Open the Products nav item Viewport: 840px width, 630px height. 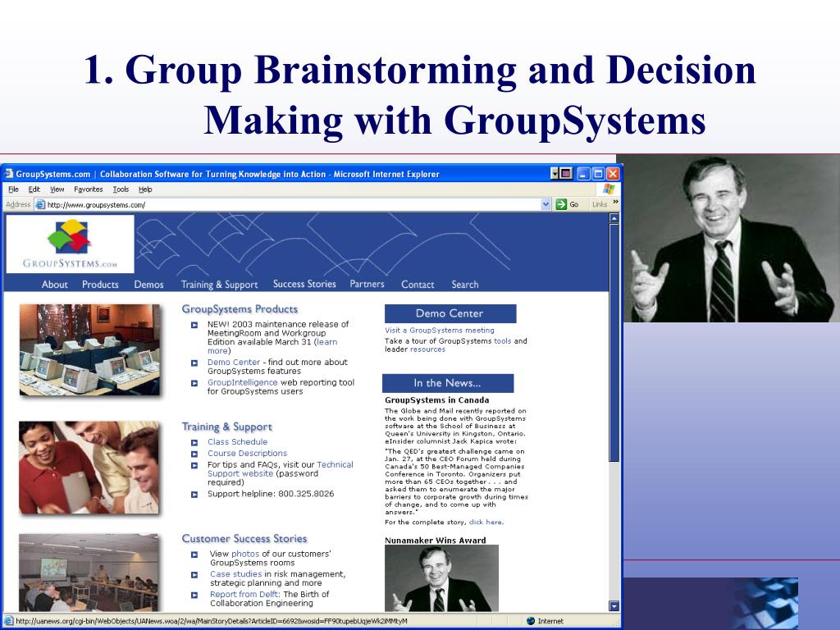pyautogui.click(x=100, y=285)
